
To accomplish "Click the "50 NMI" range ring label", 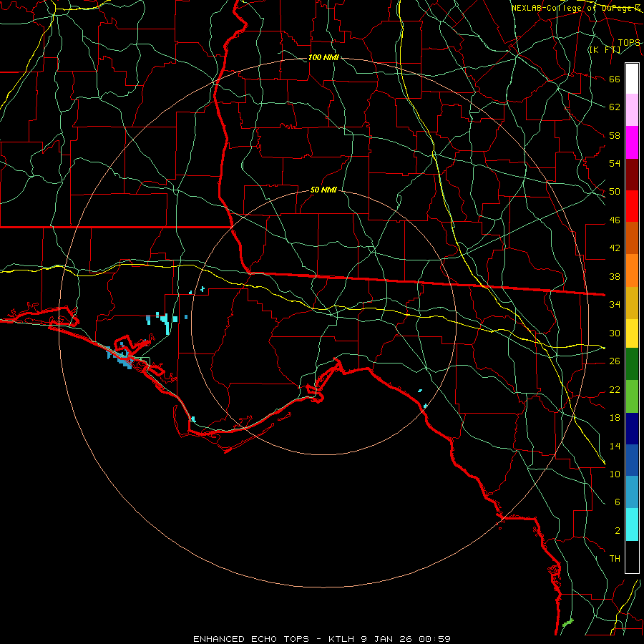I will coord(323,190).
